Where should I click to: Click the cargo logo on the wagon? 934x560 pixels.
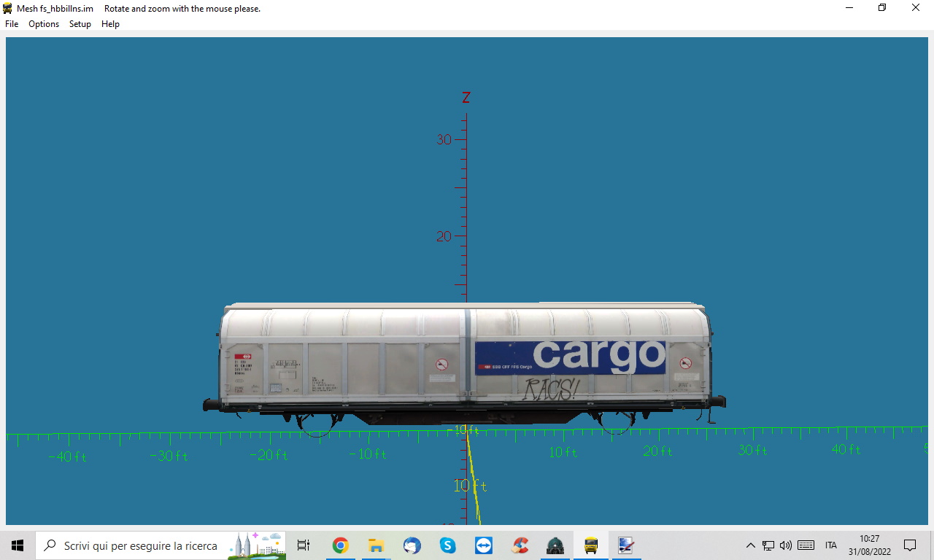[x=600, y=356]
